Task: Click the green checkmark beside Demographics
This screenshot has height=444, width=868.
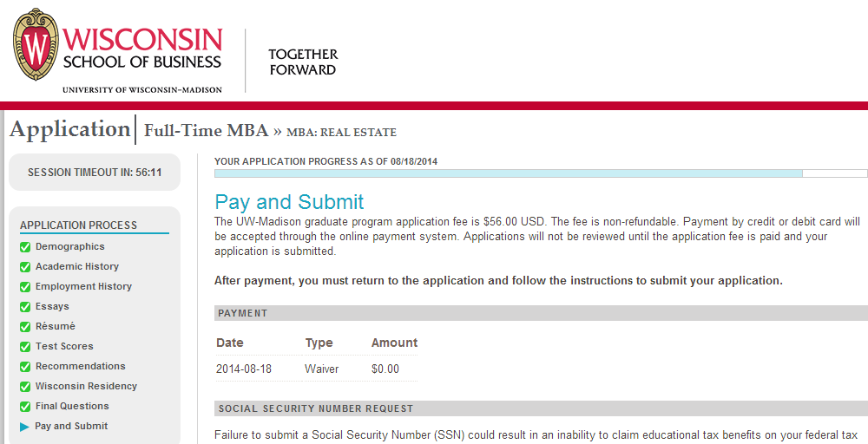Action: [x=25, y=247]
